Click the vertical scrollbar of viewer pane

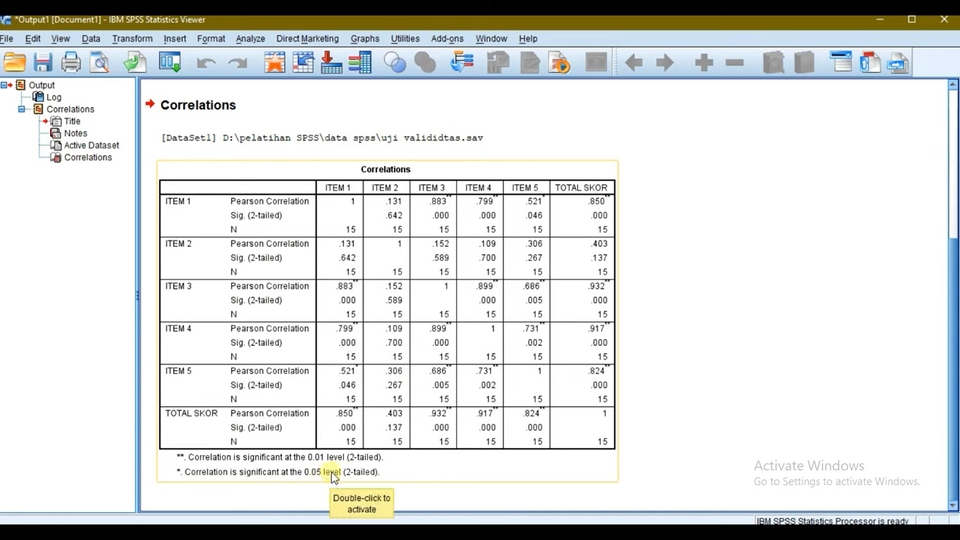point(953,294)
